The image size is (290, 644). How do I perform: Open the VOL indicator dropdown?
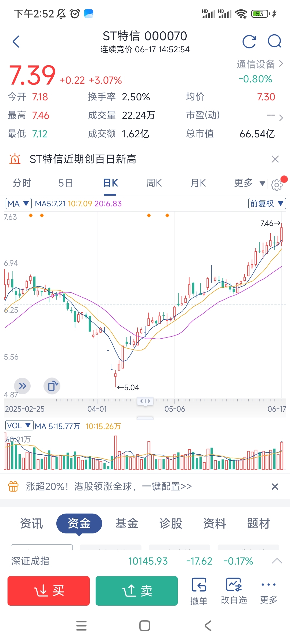(19, 426)
